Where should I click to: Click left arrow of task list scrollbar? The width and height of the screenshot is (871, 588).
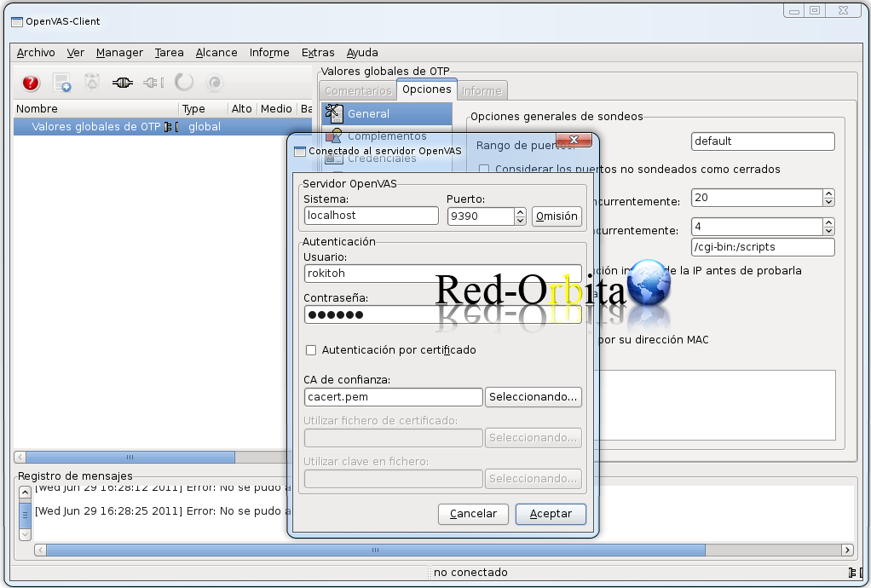click(20, 458)
